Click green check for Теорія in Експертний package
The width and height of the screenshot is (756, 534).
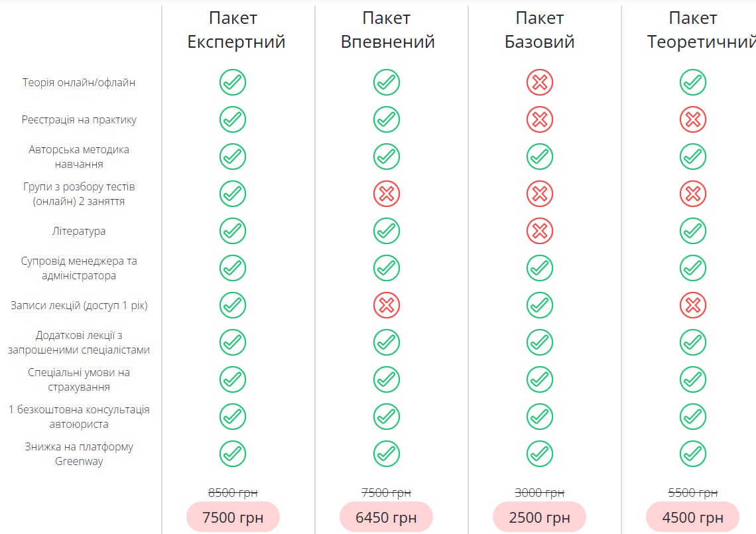[233, 83]
